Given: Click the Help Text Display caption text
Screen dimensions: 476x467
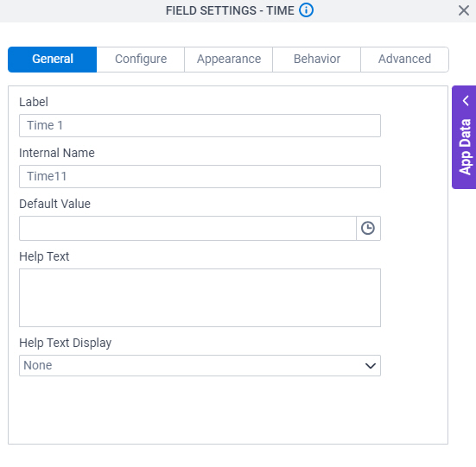Looking at the screenshot, I should 66,343.
